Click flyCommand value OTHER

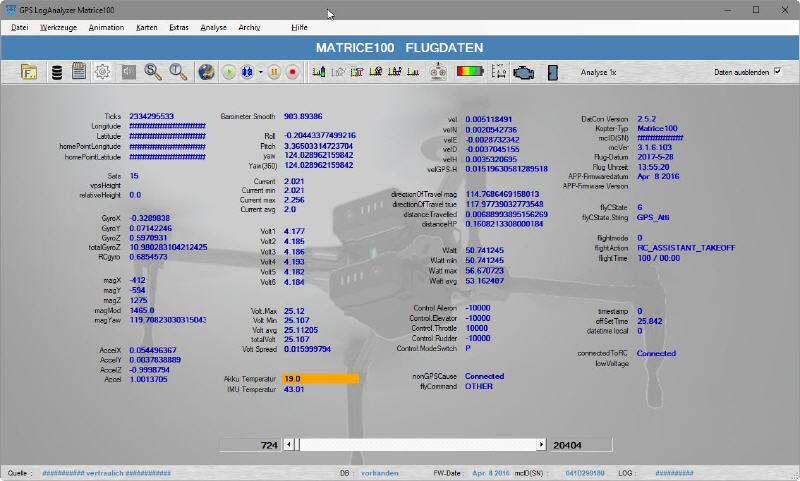pyautogui.click(x=479, y=386)
